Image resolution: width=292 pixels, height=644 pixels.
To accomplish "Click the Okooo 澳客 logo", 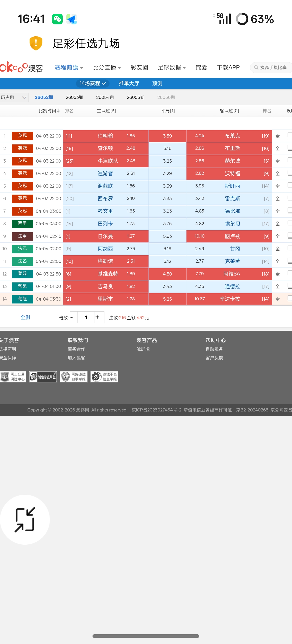I will (21, 67).
